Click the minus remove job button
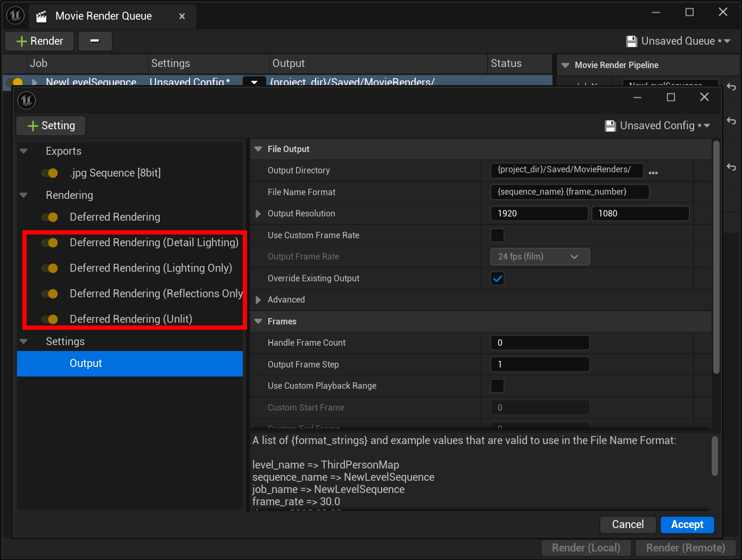Screen dimensions: 742x560 (x=95, y=41)
